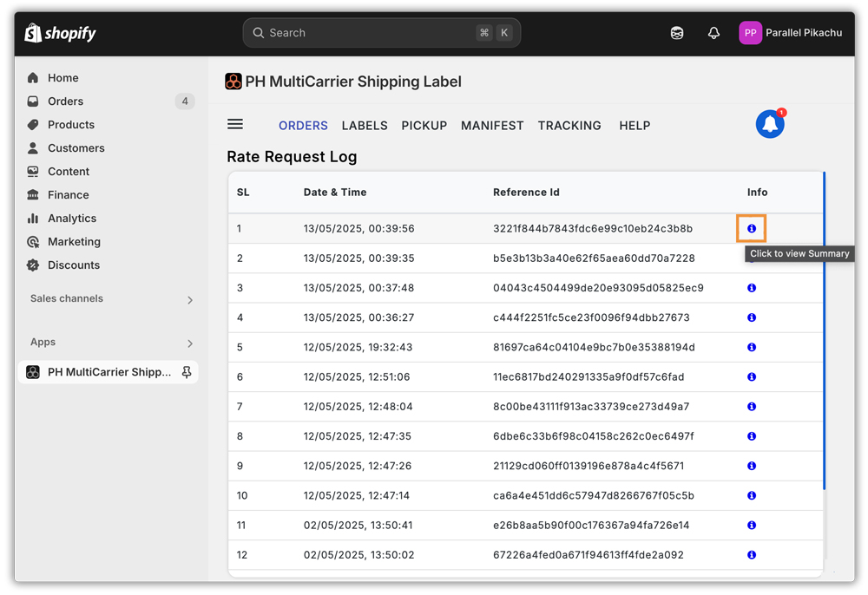Click the date 13/05/2025, 00:39:35
868x595 pixels.
click(x=358, y=258)
